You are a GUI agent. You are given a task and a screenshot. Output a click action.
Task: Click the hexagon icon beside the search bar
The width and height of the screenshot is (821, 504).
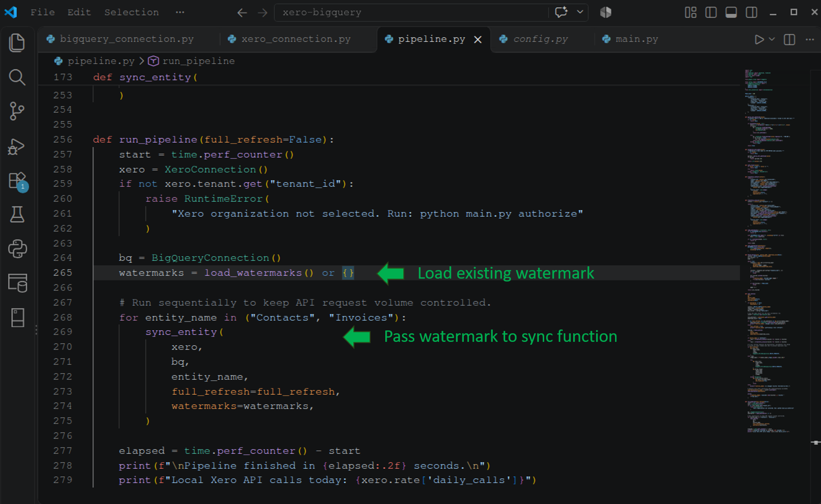click(606, 12)
